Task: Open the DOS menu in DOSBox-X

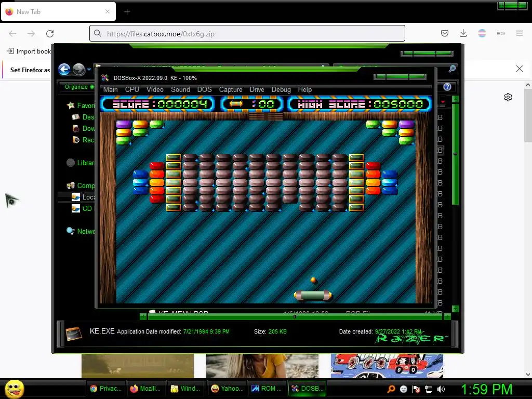Action: [204, 89]
